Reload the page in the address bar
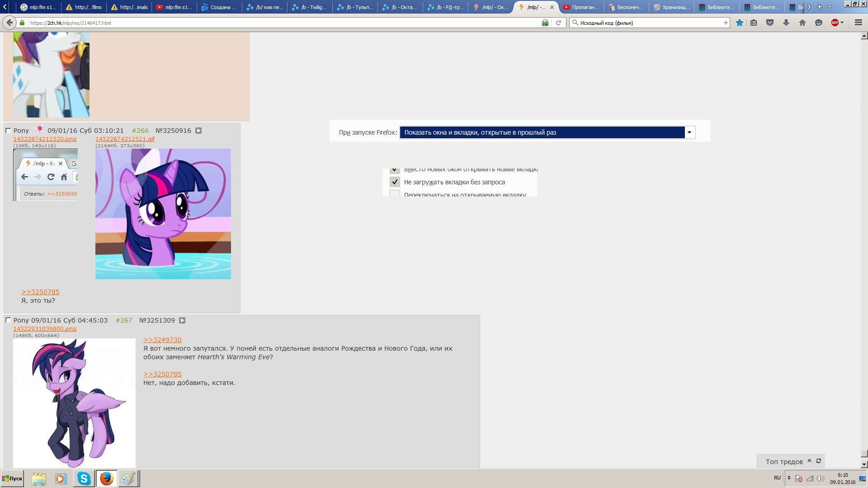 coord(558,23)
